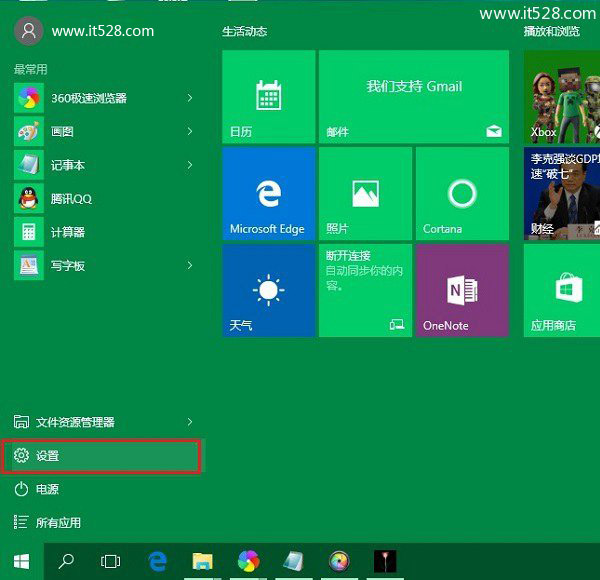
Task: Open the 360极速浏览器 app icon in the list
Action: 29,98
